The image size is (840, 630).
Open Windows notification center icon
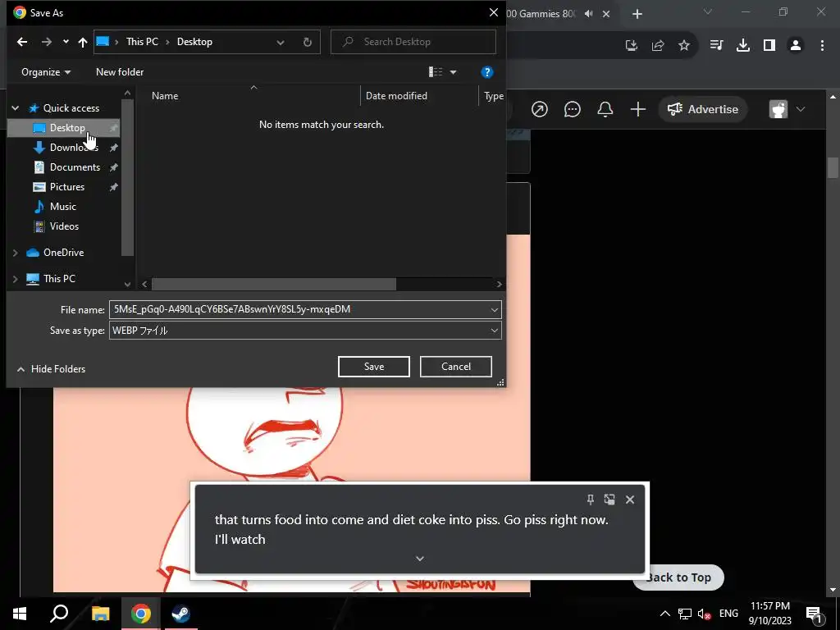(x=814, y=614)
